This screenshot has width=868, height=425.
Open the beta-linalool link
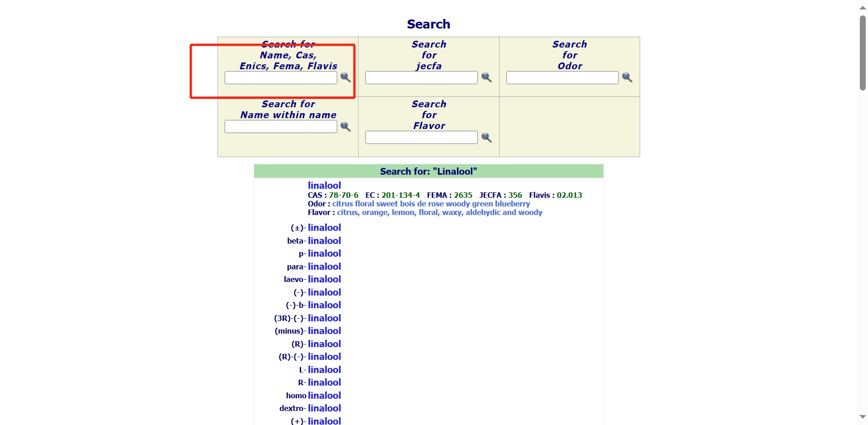(x=324, y=241)
